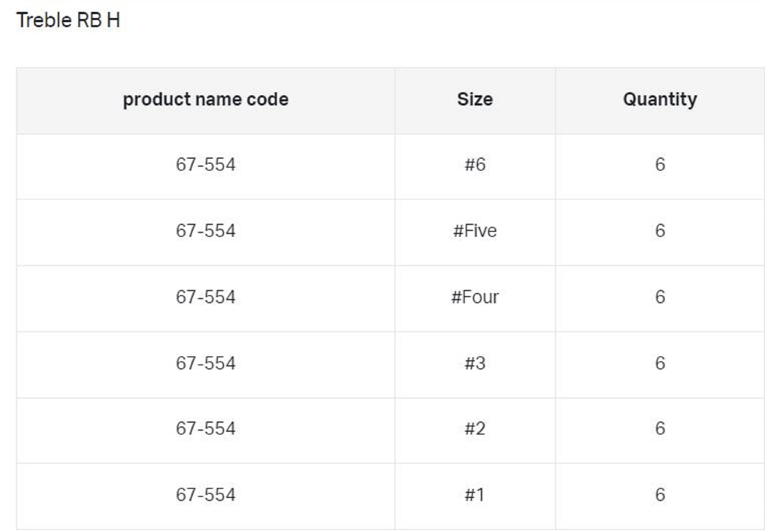The image size is (765, 532).
Task: Click the #2 size cell
Action: coord(475,429)
